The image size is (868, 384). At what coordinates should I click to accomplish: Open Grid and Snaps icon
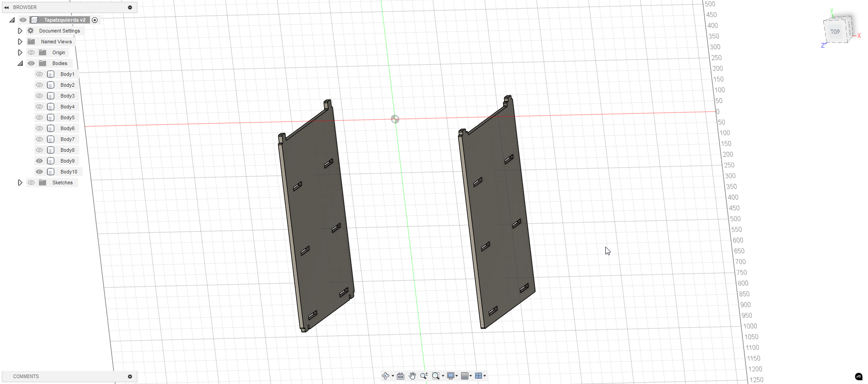tap(464, 376)
